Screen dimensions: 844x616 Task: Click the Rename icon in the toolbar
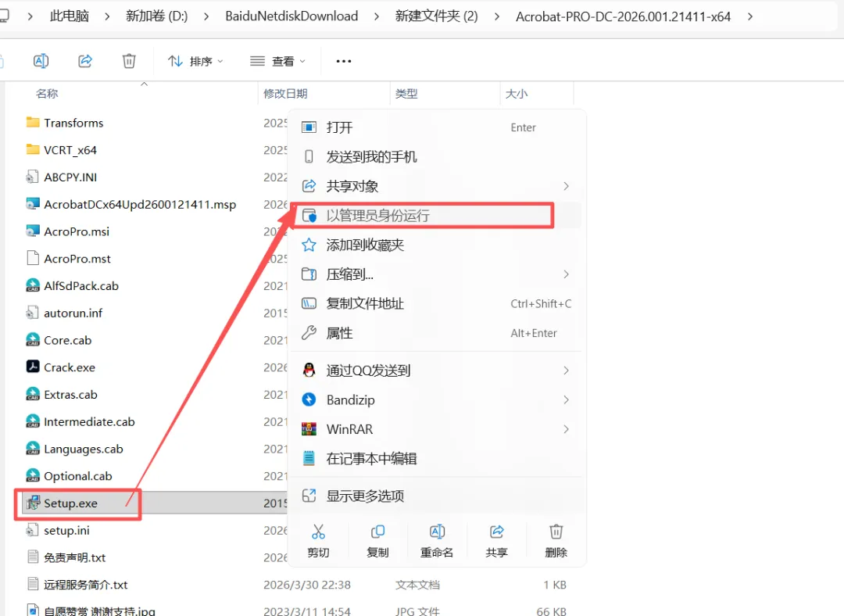[41, 61]
